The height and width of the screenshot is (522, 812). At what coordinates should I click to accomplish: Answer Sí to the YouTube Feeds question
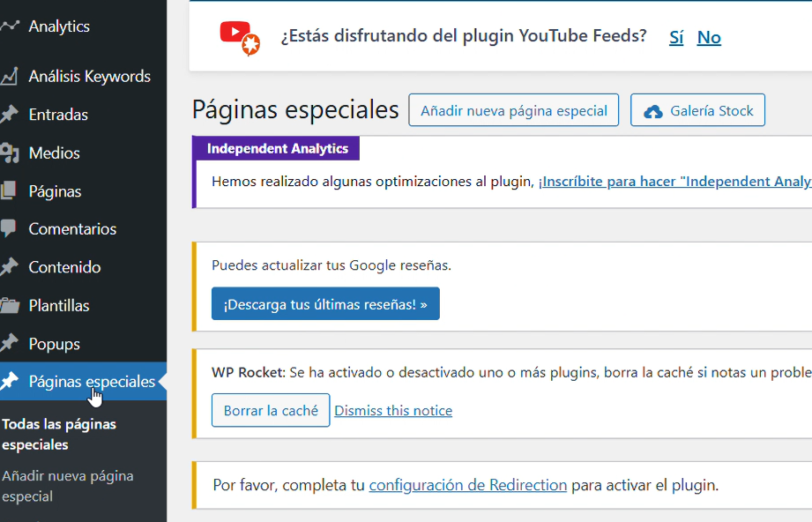[x=676, y=37]
